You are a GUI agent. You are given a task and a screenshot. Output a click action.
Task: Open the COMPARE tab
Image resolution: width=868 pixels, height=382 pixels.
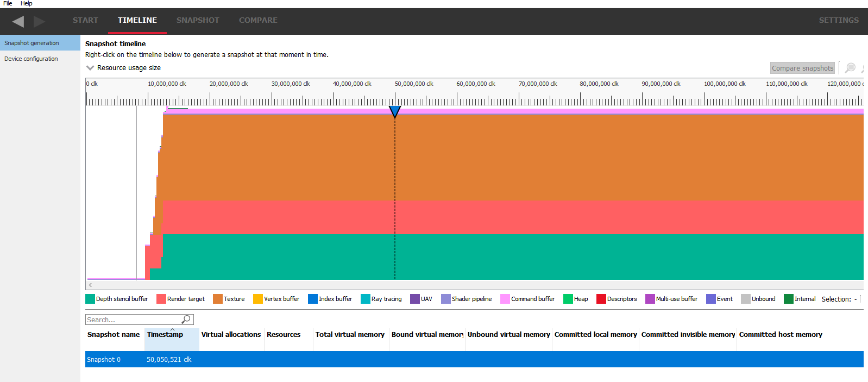click(x=258, y=20)
